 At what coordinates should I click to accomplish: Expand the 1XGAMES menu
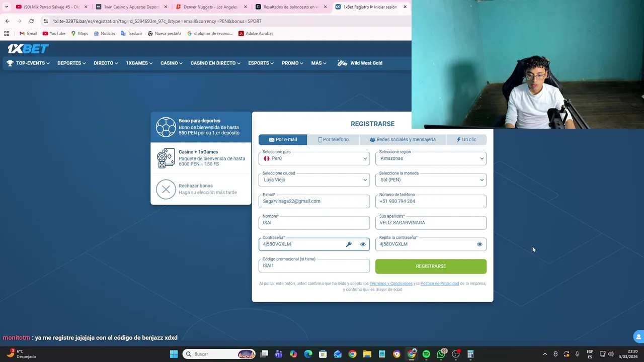(x=139, y=63)
